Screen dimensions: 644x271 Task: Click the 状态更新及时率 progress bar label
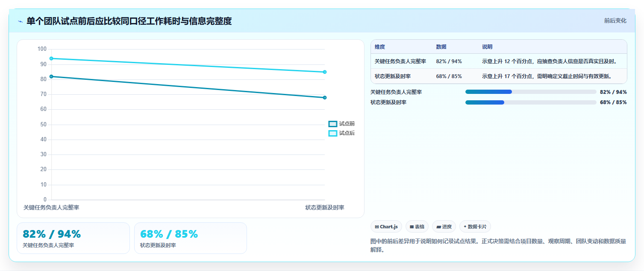[x=388, y=102]
